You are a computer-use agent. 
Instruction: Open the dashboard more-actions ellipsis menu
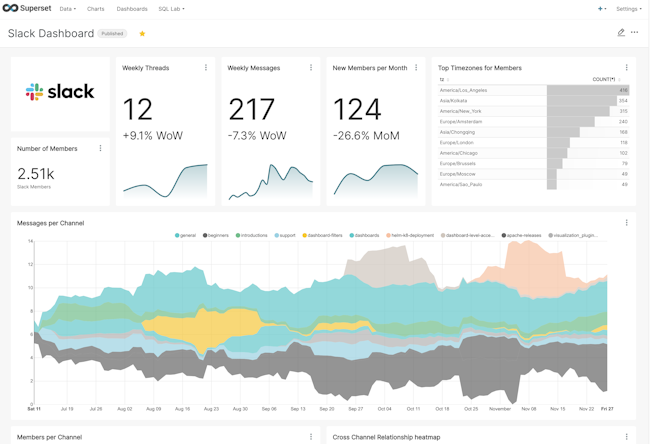(x=634, y=32)
